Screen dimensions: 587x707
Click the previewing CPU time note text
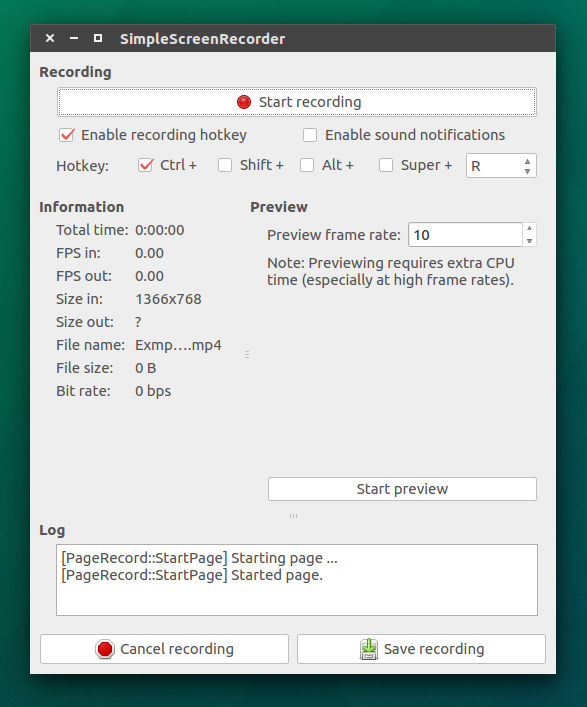[390, 271]
